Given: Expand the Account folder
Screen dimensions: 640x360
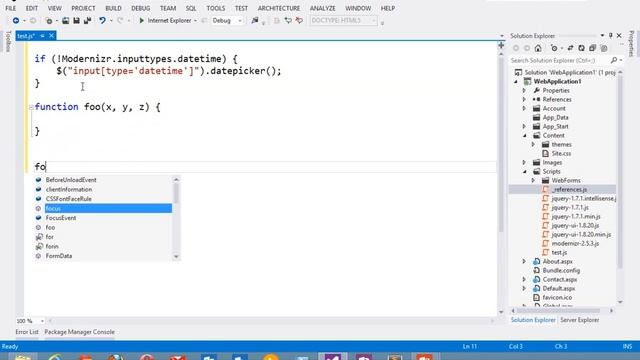Looking at the screenshot, I should pyautogui.click(x=524, y=109).
